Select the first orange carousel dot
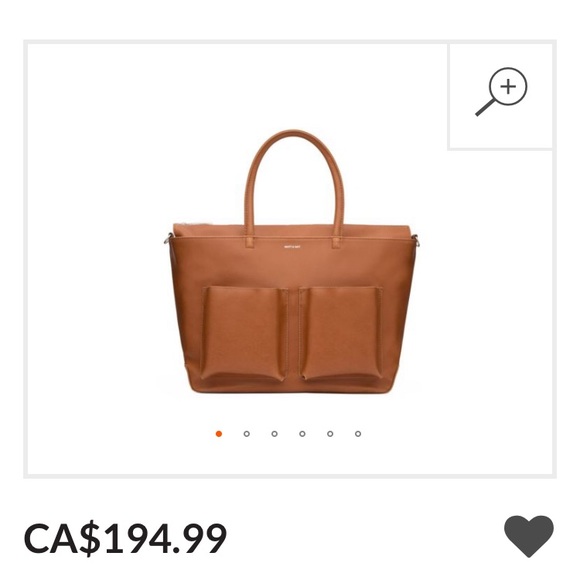 (x=219, y=434)
